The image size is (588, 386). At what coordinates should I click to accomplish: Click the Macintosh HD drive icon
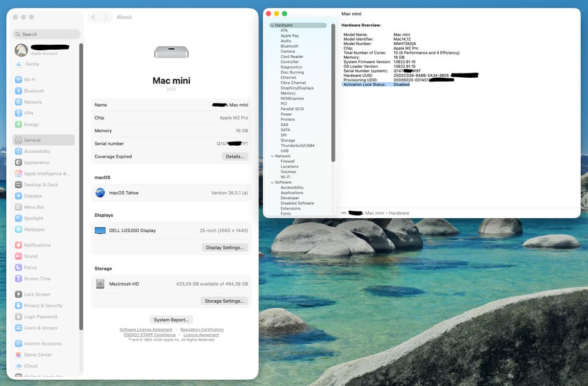point(100,284)
